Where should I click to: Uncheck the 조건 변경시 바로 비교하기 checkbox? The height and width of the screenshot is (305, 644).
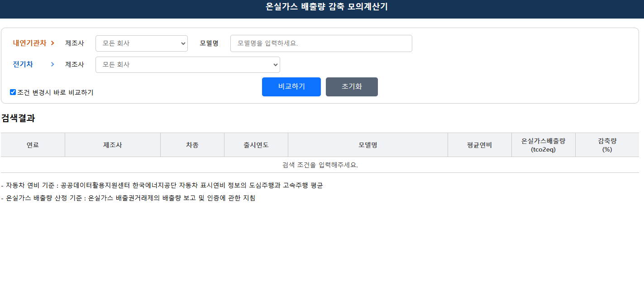[13, 92]
